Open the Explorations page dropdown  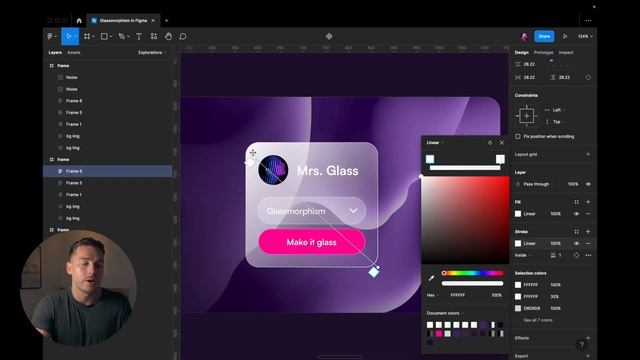[x=152, y=53]
